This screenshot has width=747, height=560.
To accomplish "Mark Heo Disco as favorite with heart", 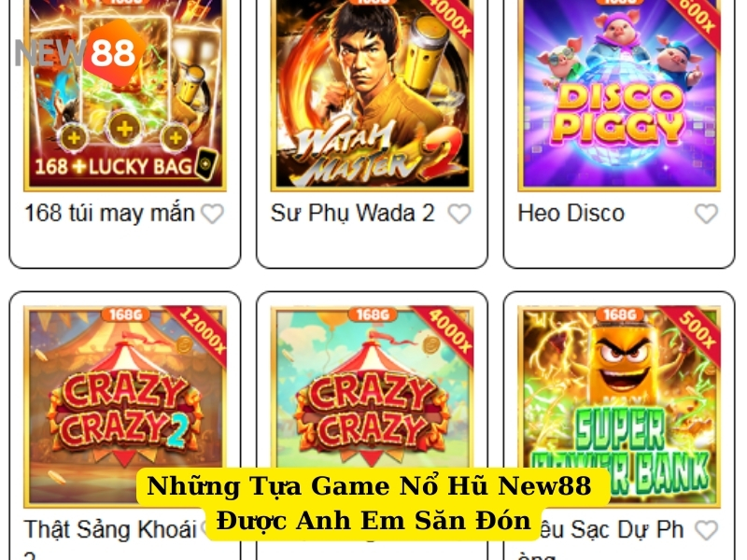I will coord(706,214).
